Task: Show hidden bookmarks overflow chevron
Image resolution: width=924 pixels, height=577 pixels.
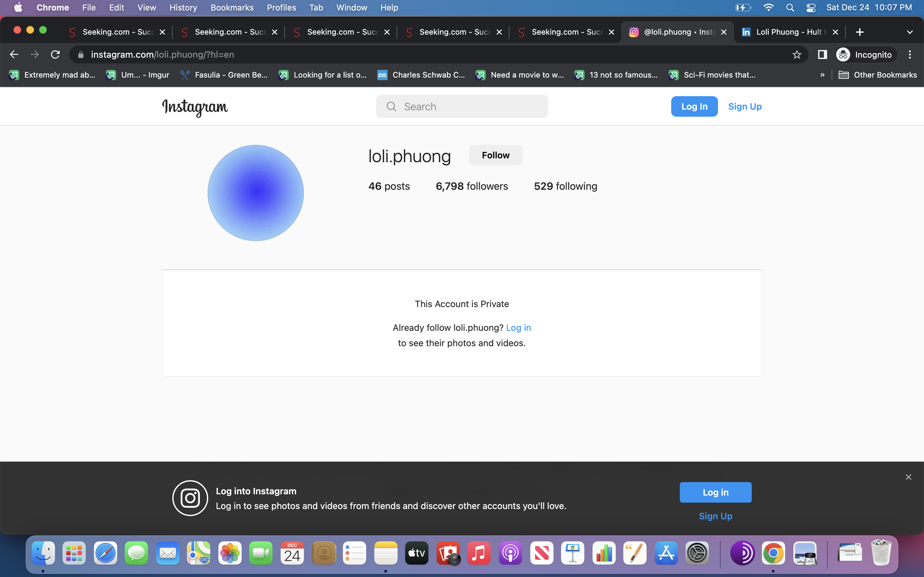Action: click(822, 75)
